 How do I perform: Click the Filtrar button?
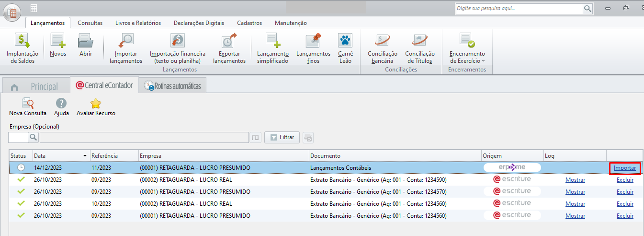coord(282,137)
